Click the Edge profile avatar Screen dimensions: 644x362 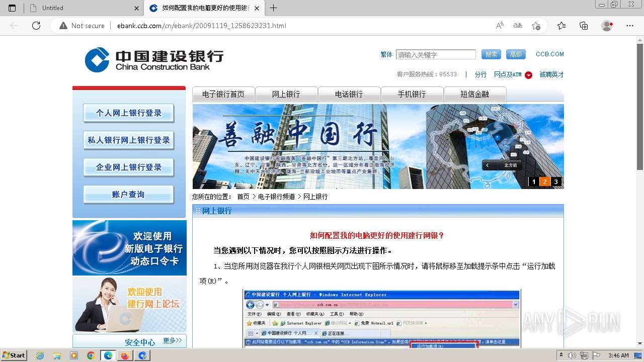coord(607,26)
